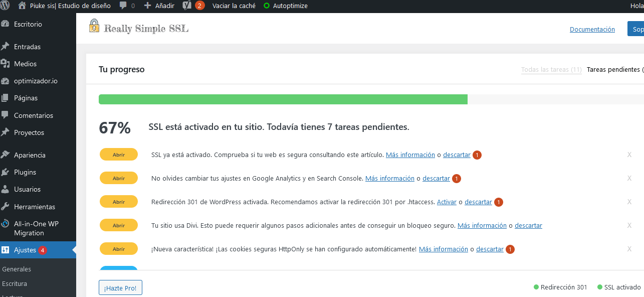Click the Páginas pages icon
Viewport: 644px width, 297px height.
(x=5, y=98)
